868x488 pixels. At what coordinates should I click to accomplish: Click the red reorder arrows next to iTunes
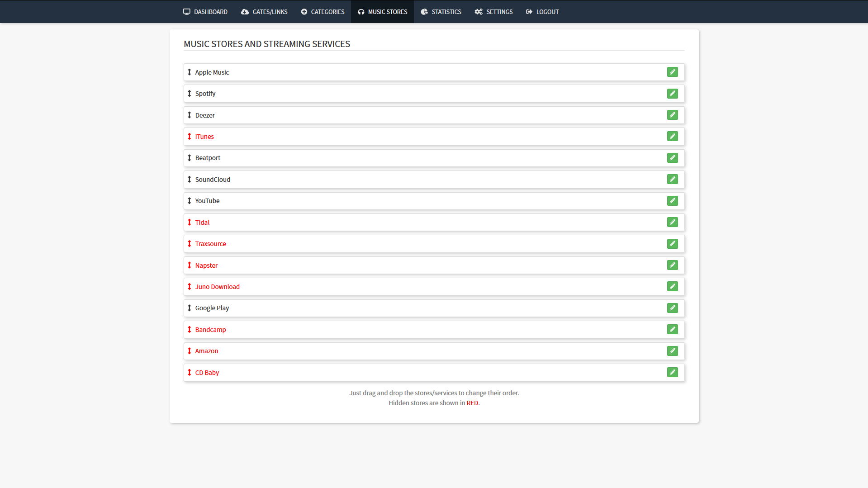coord(189,136)
